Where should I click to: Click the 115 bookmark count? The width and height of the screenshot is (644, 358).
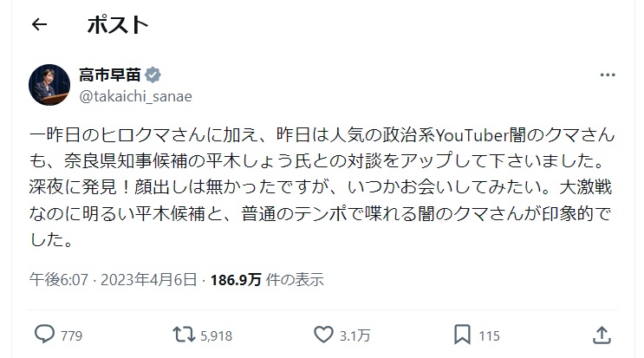click(x=490, y=335)
